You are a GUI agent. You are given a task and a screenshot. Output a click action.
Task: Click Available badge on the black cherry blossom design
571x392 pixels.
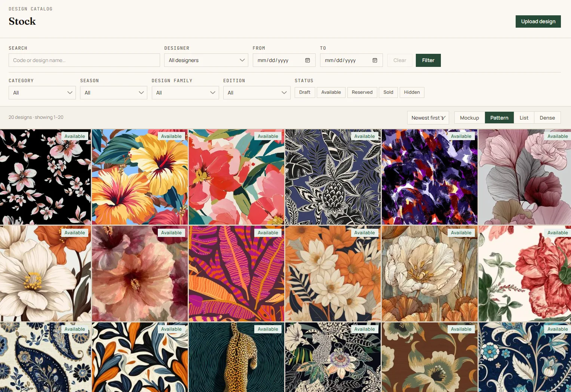pos(75,136)
